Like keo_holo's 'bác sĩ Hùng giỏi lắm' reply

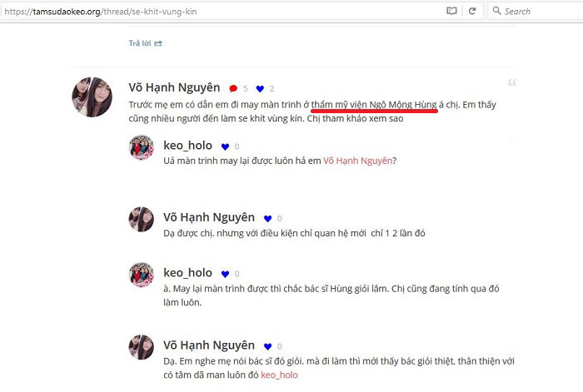[225, 274]
